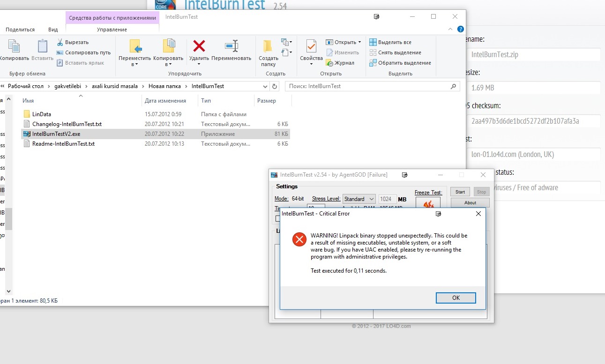The width and height of the screenshot is (605, 364).
Task: Clear selection with Снять выделение
Action: click(x=395, y=52)
